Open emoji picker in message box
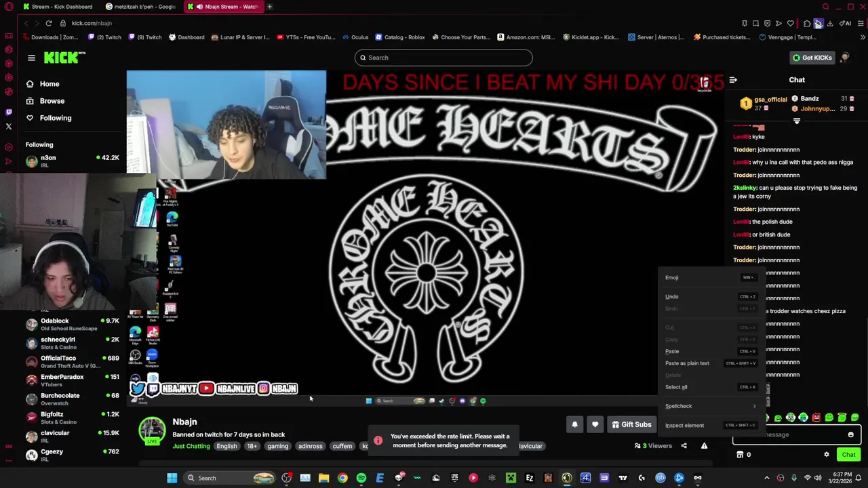The height and width of the screenshot is (488, 868). [x=850, y=435]
